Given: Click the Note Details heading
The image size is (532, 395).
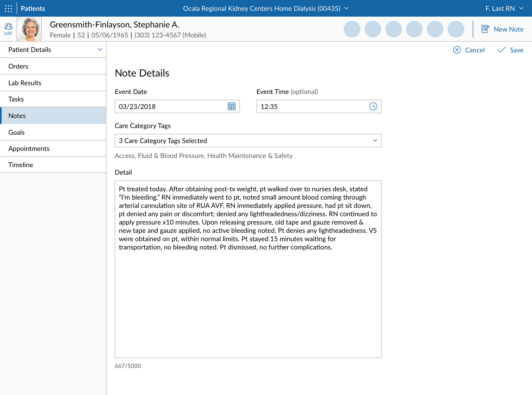Looking at the screenshot, I should coord(142,73).
